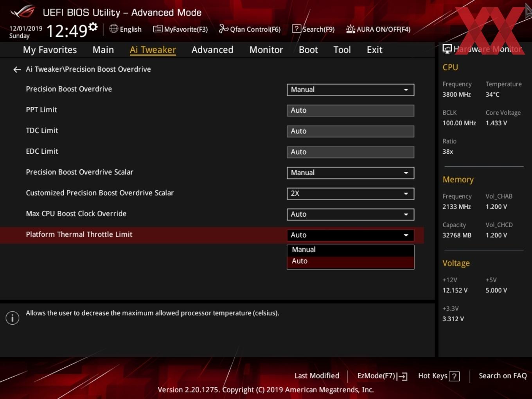
Task: Click CPU temperature value 34°C
Action: [492, 94]
